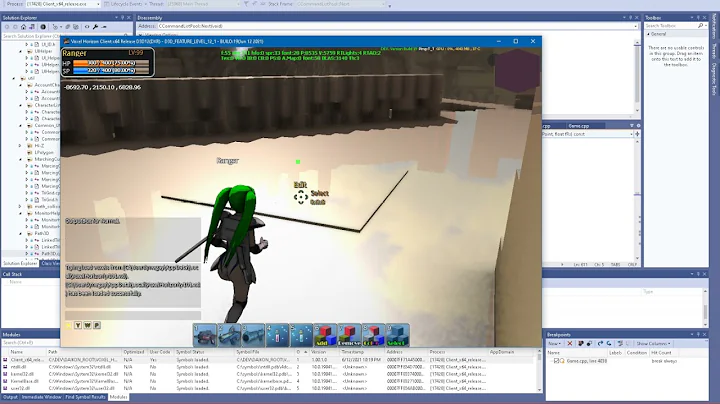Click Modules search box

tap(30, 342)
